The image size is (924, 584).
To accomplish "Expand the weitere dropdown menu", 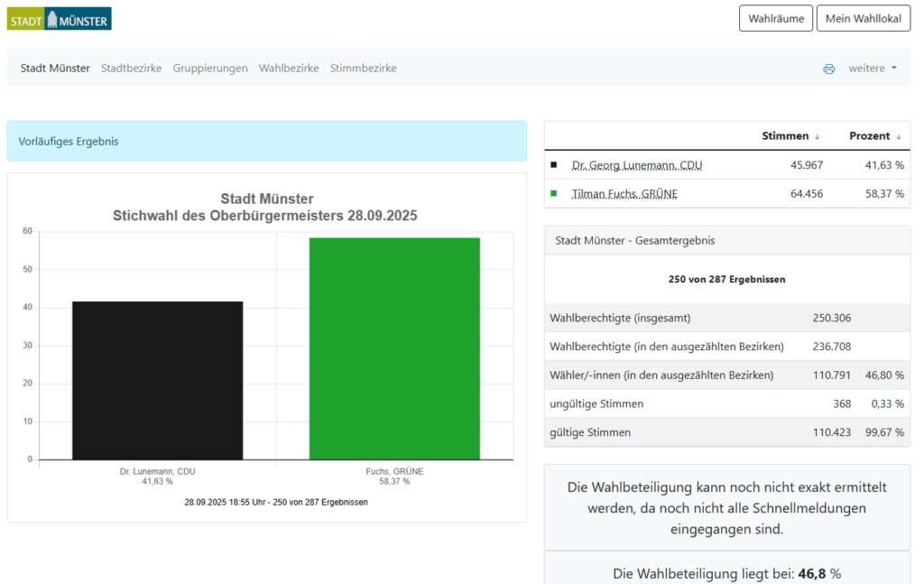I will 872,69.
